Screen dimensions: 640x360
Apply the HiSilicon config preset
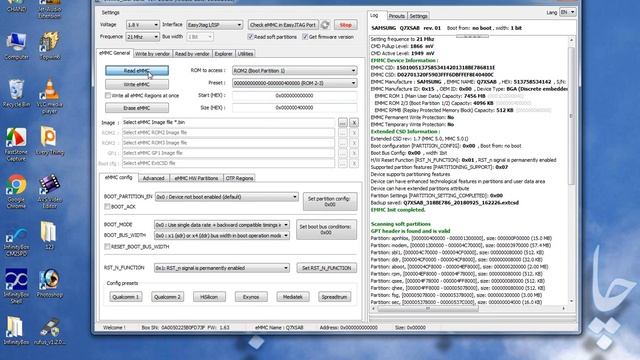pos(209,297)
